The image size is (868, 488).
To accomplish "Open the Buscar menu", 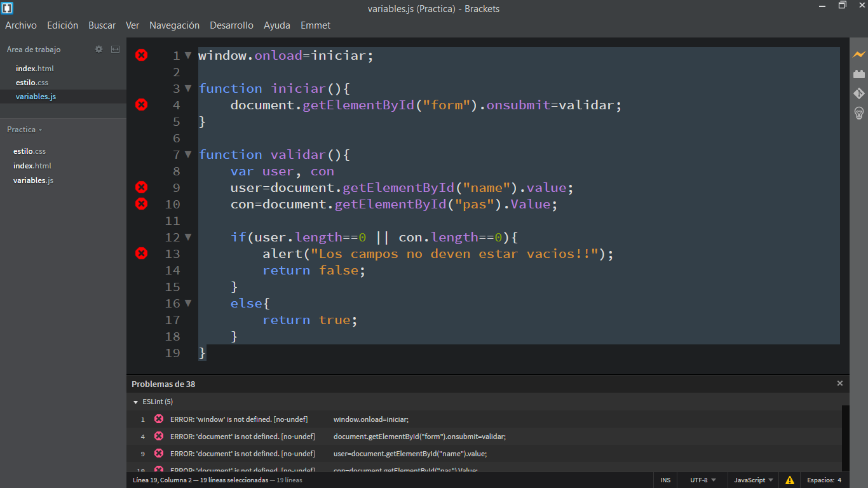I will pos(102,25).
